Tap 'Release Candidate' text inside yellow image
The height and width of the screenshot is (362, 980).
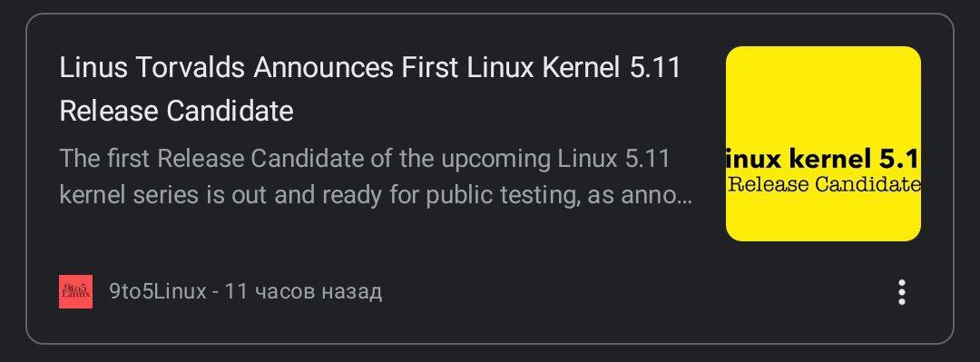click(x=824, y=184)
